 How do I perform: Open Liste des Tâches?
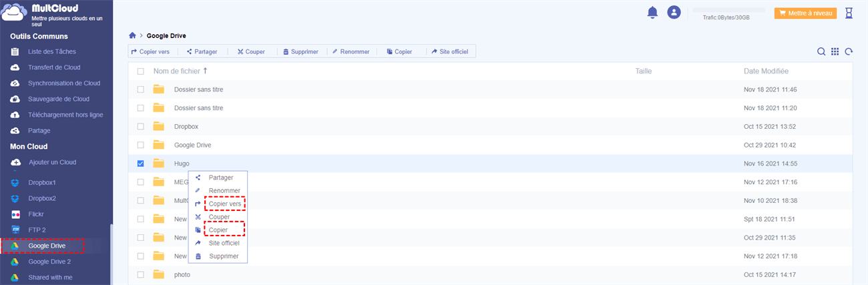(52, 51)
